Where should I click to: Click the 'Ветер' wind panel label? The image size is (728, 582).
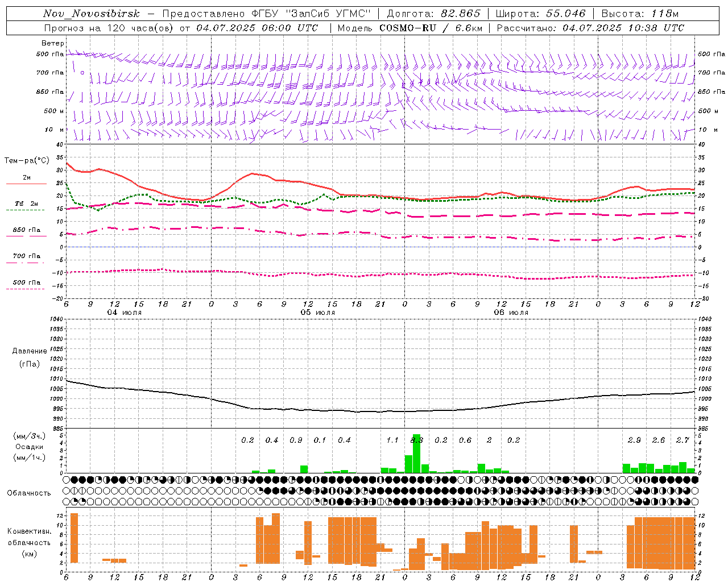coord(53,43)
